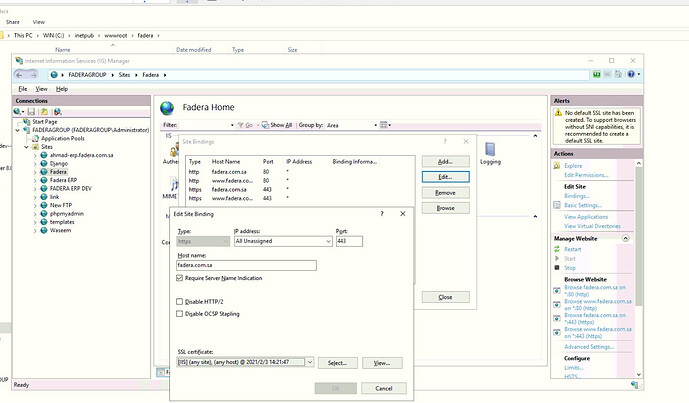Click the Application Pools icon
The image size is (689, 403).
36,138
